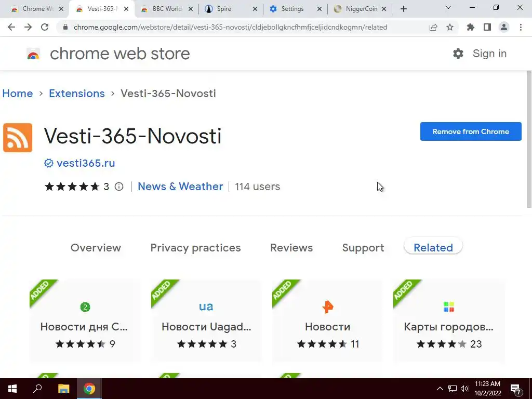Image resolution: width=532 pixels, height=399 pixels.
Task: Open the Reviews tab
Action: 291,248
